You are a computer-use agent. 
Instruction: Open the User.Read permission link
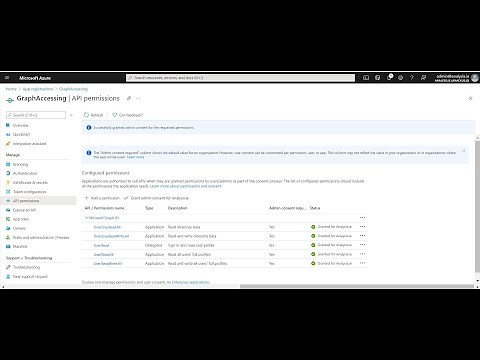(x=101, y=245)
